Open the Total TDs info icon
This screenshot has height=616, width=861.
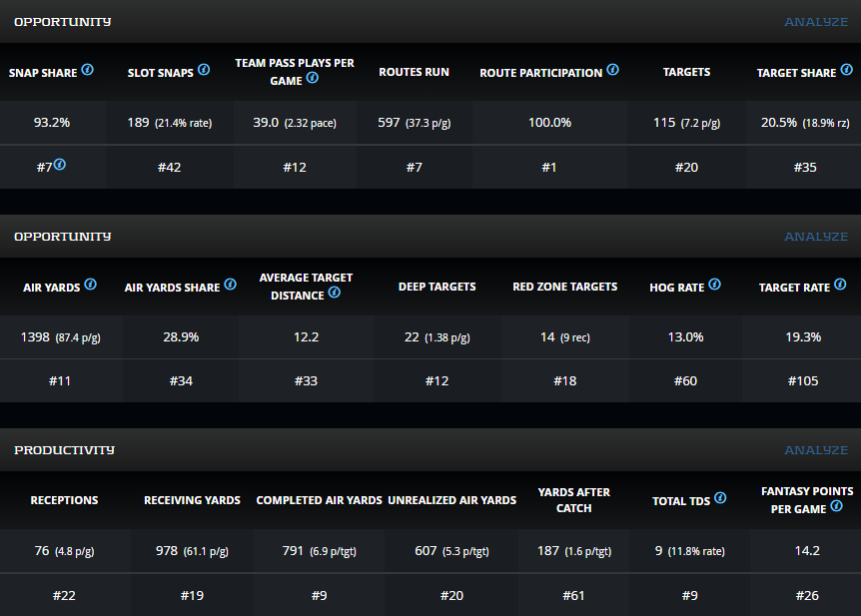[x=720, y=498]
